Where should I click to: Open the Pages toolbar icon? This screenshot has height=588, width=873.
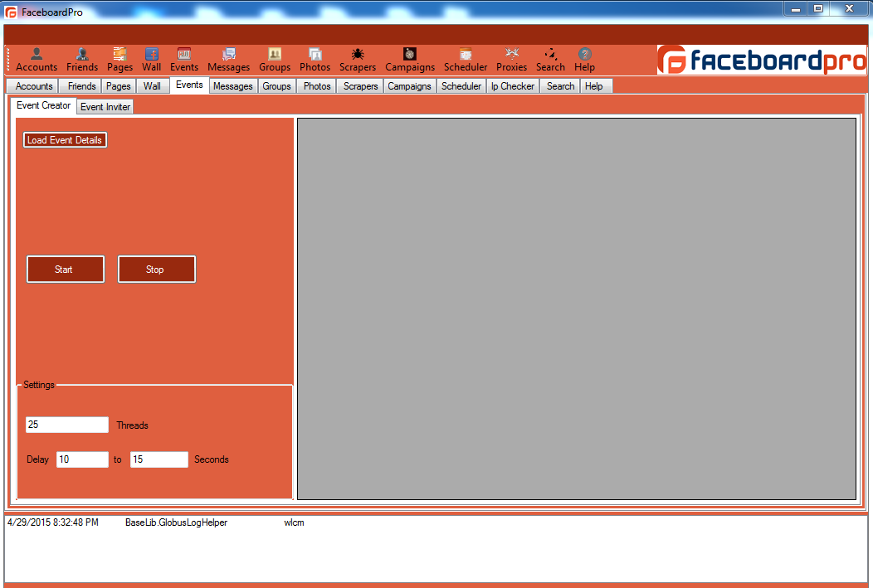click(x=119, y=60)
